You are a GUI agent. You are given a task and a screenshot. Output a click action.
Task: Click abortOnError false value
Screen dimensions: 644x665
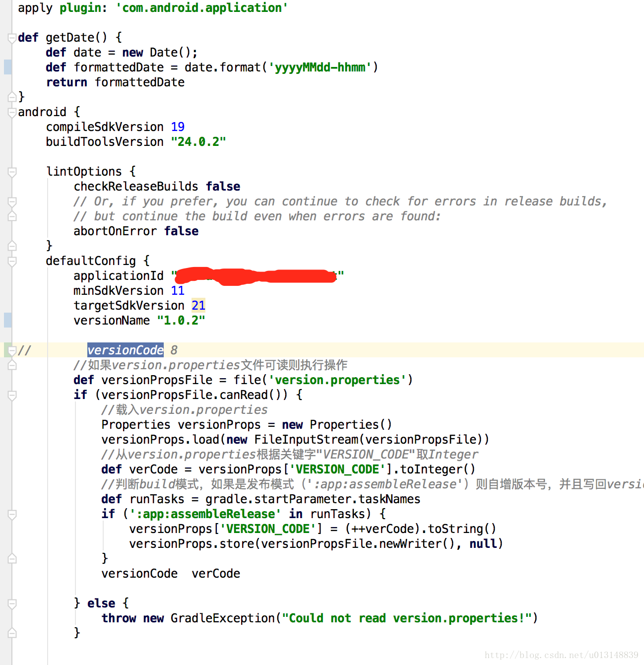pos(182,231)
